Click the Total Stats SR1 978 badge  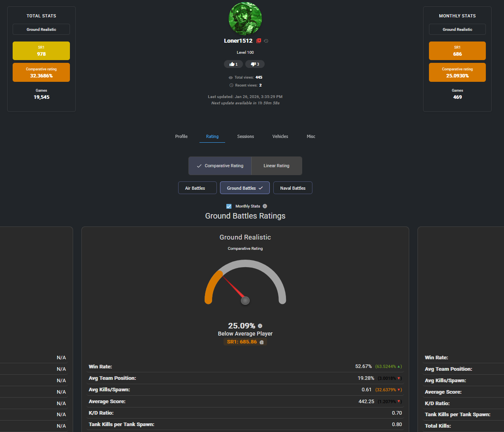[41, 51]
